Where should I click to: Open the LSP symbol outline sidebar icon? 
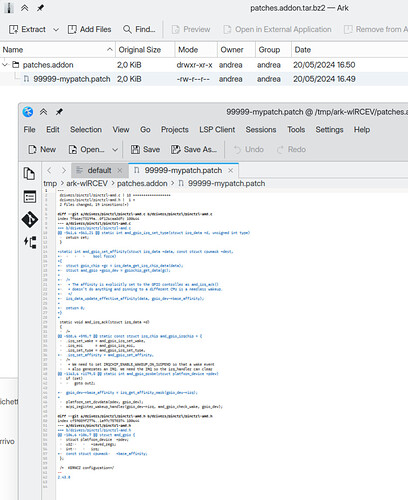(x=30, y=242)
